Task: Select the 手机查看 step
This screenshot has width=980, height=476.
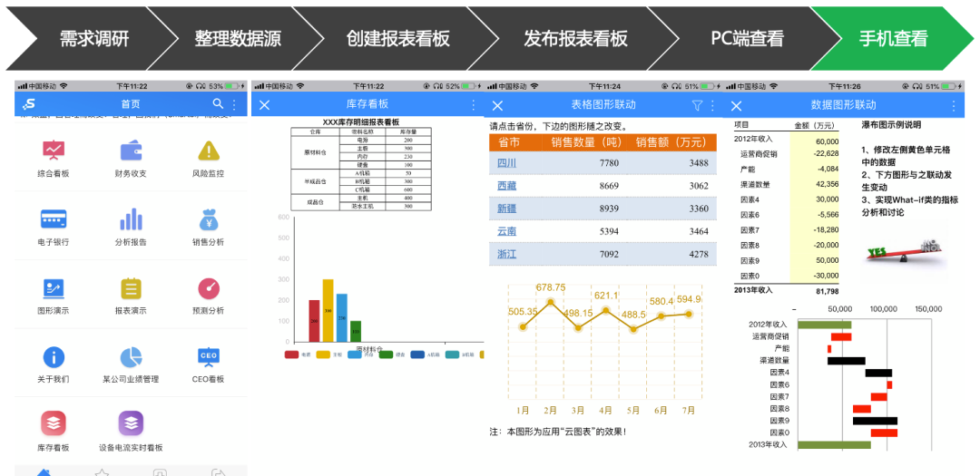Action: coord(893,39)
